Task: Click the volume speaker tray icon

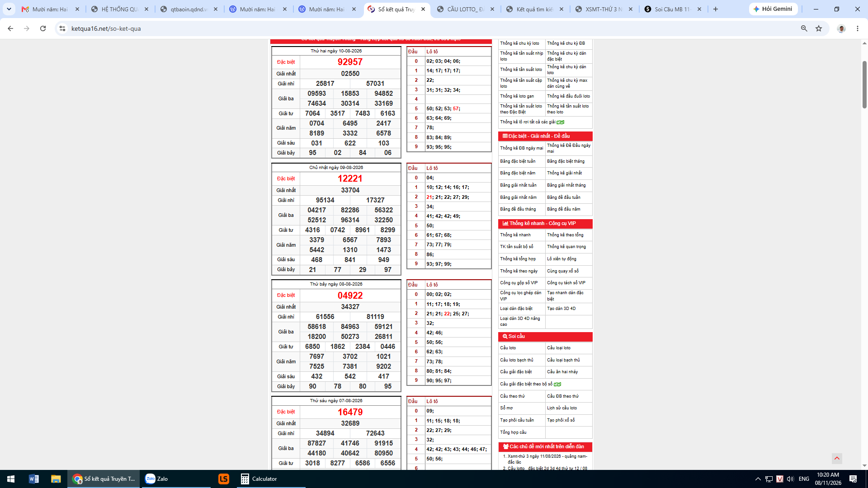Action: pos(790,479)
